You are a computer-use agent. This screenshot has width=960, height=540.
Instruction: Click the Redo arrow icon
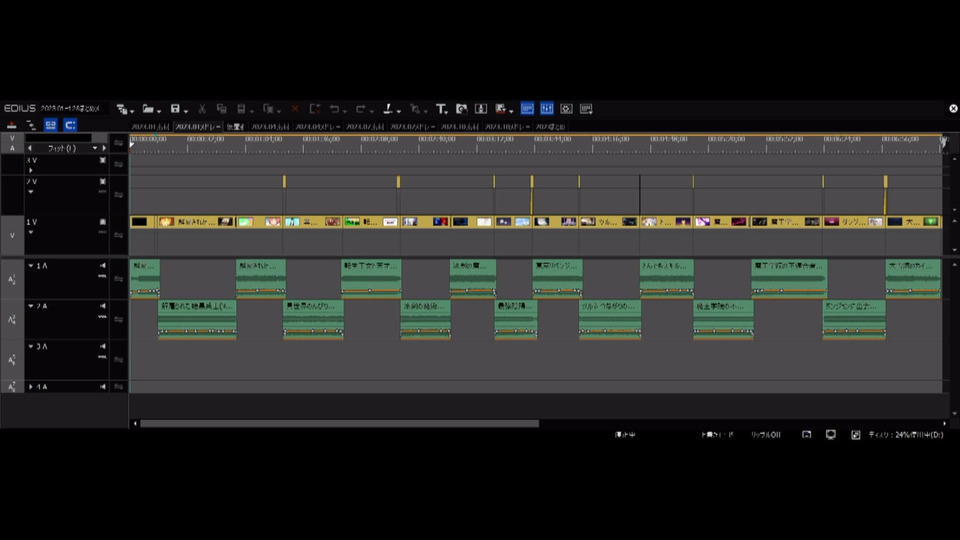pyautogui.click(x=361, y=108)
